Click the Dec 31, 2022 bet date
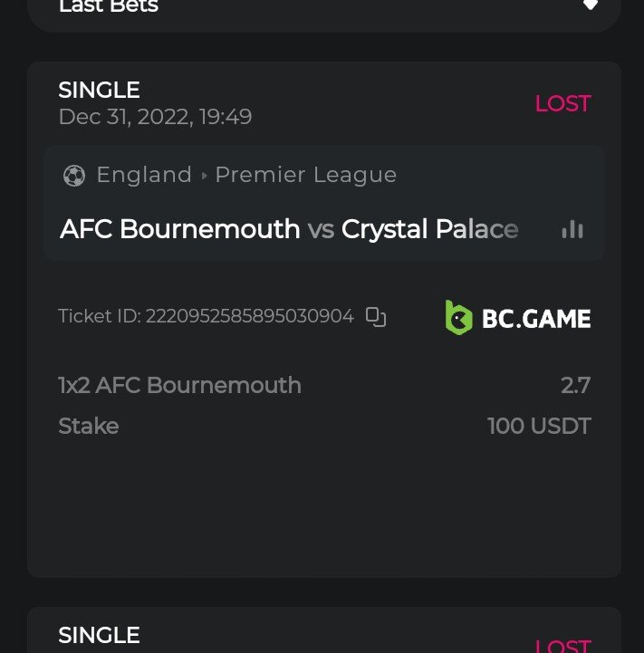 [155, 117]
